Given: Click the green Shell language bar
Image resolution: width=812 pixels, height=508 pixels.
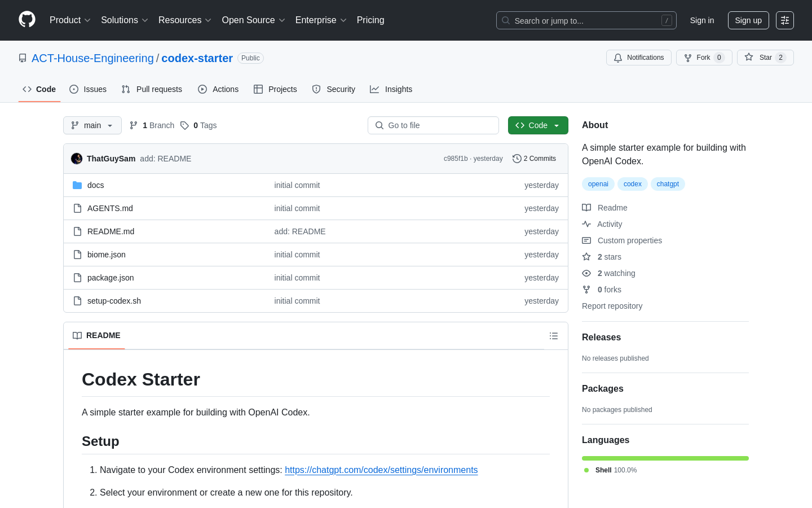Looking at the screenshot, I should pos(665,458).
